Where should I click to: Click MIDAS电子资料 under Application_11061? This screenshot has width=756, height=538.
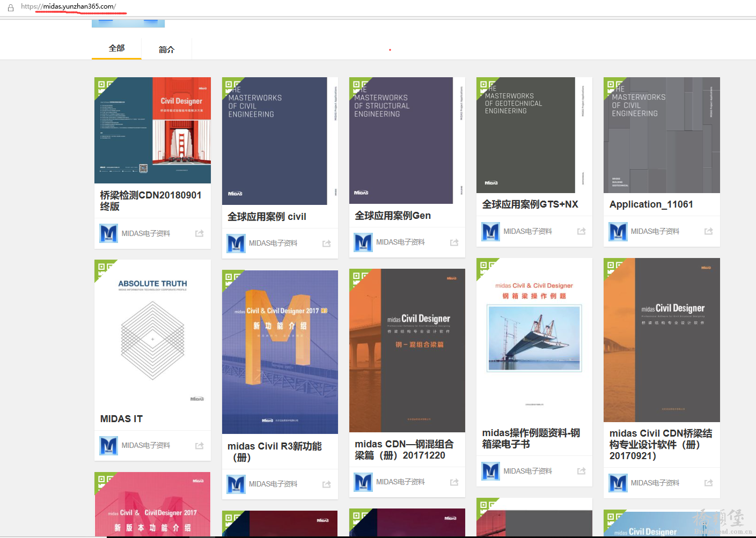655,231
